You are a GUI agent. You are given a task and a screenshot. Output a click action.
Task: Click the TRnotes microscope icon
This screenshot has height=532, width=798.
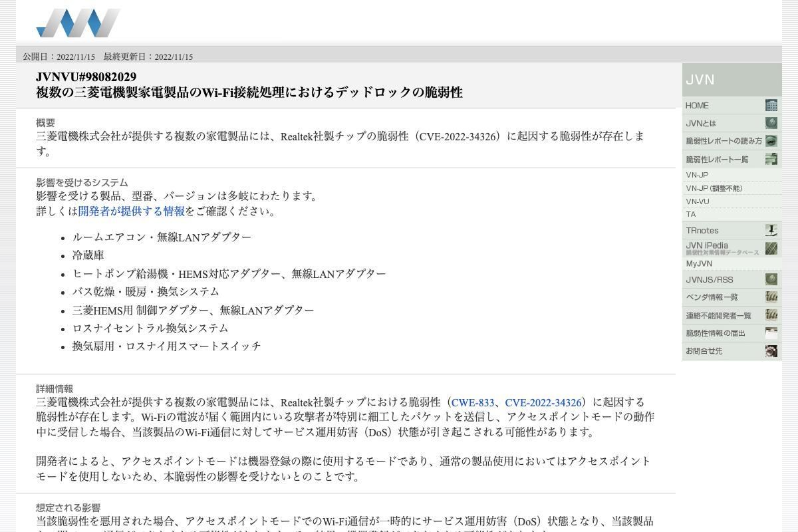(x=771, y=230)
